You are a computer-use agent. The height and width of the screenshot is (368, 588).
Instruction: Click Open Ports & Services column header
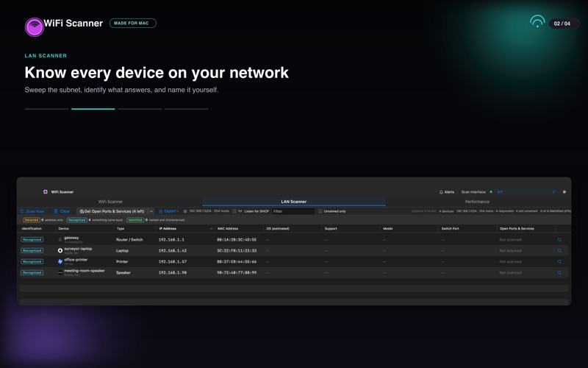517,228
